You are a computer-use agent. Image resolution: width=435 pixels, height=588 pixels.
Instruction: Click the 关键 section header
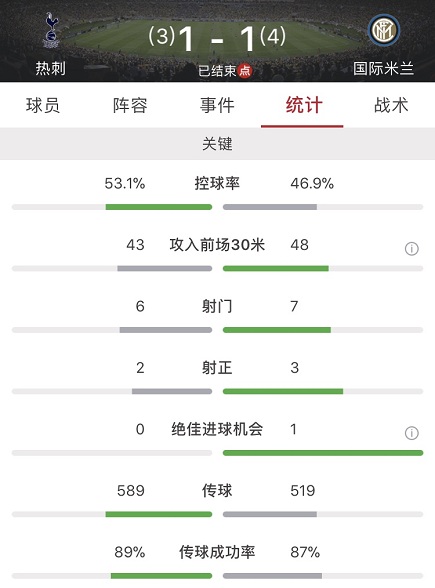point(218,144)
